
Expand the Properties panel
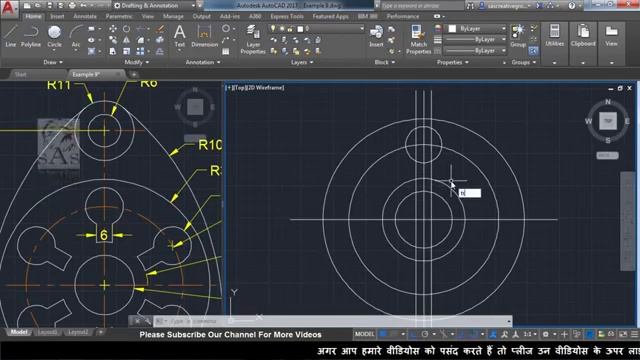pyautogui.click(x=453, y=62)
